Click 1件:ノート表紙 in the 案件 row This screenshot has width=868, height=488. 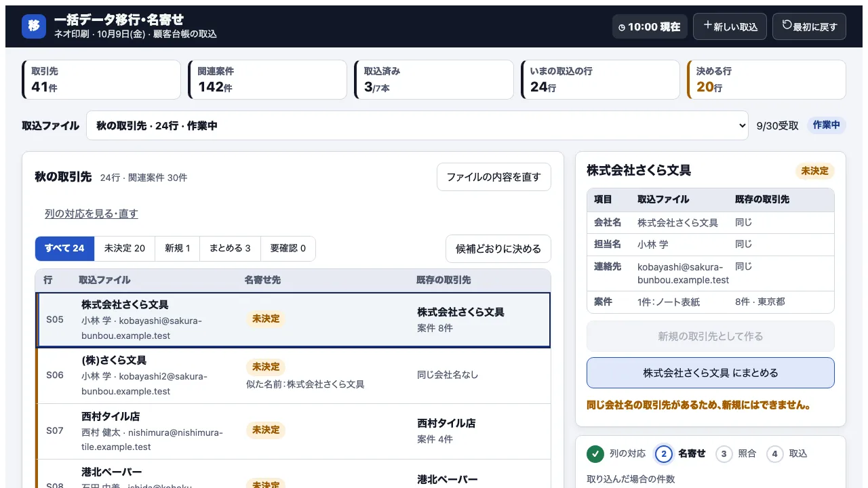click(x=669, y=302)
